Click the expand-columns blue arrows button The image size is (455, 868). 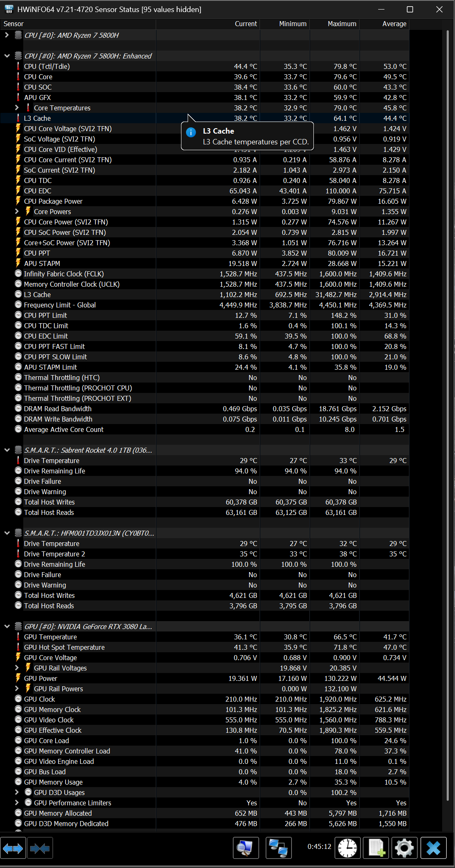click(x=13, y=849)
